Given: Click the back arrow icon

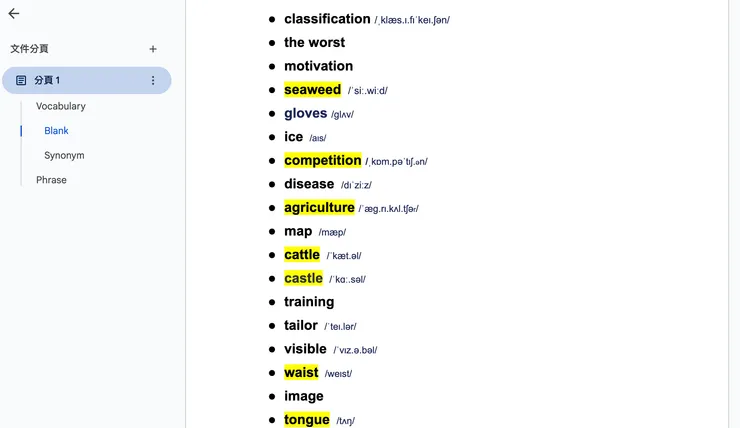Looking at the screenshot, I should coord(14,14).
